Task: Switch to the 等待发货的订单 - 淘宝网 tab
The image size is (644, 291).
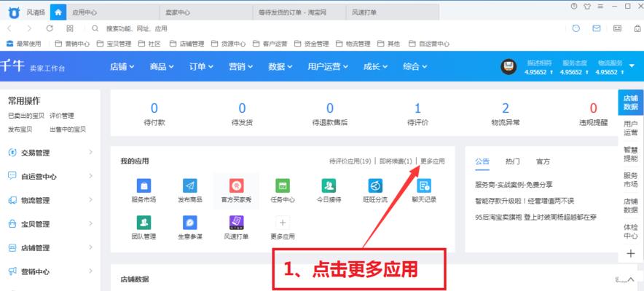Action: (299, 12)
